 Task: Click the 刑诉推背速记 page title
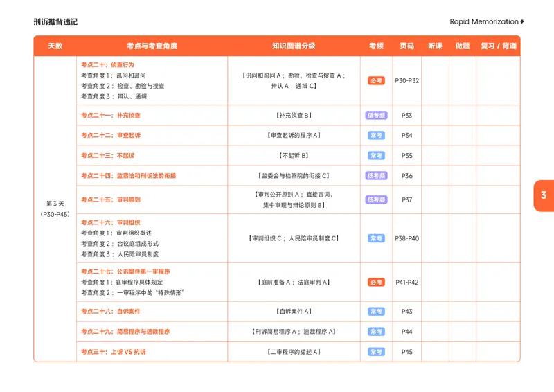point(55,22)
